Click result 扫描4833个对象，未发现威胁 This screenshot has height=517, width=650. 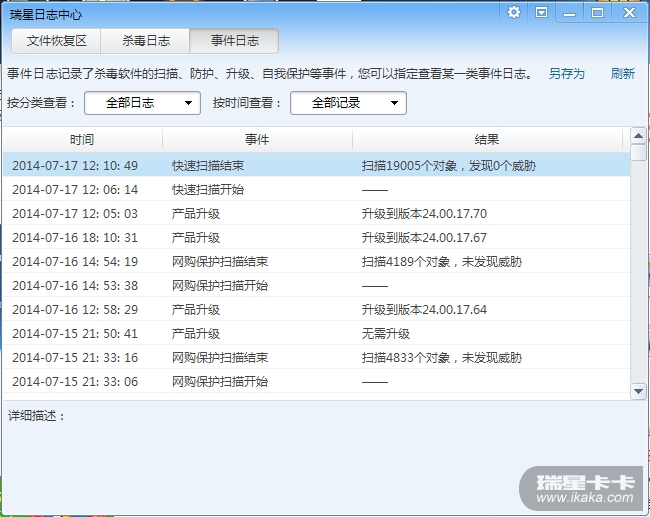pos(441,358)
